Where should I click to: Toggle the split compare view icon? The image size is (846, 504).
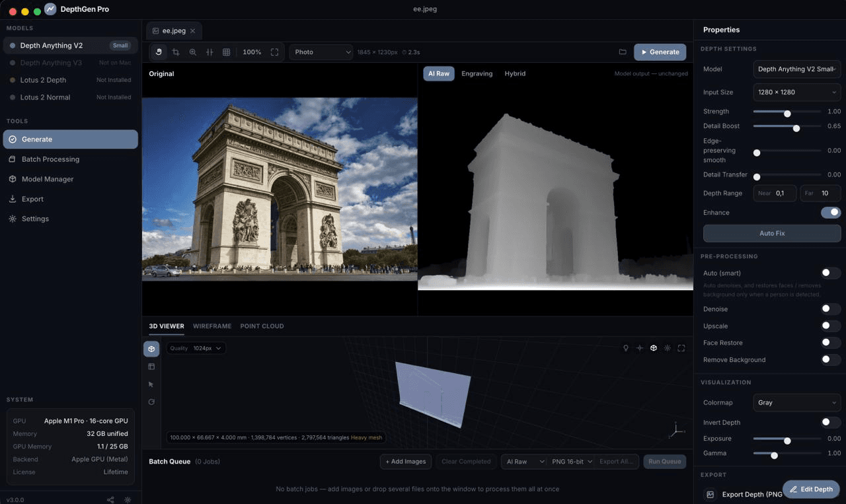(210, 52)
